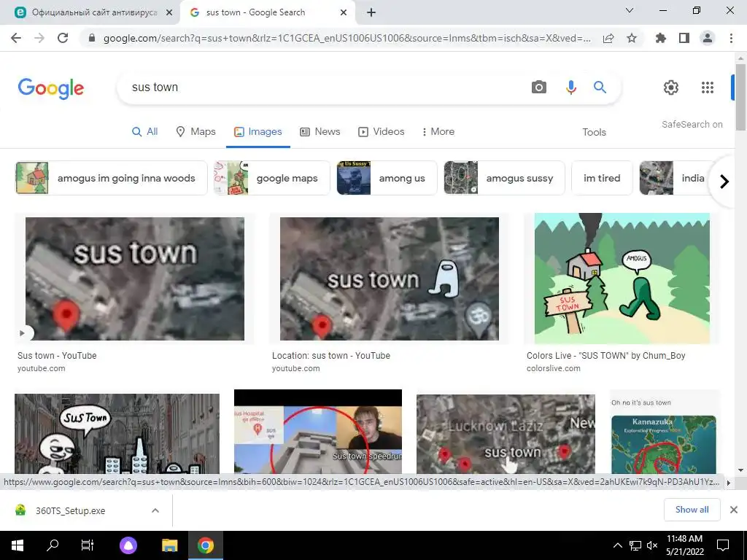This screenshot has width=747, height=560.
Task: Go back to the previous page
Action: (x=16, y=38)
